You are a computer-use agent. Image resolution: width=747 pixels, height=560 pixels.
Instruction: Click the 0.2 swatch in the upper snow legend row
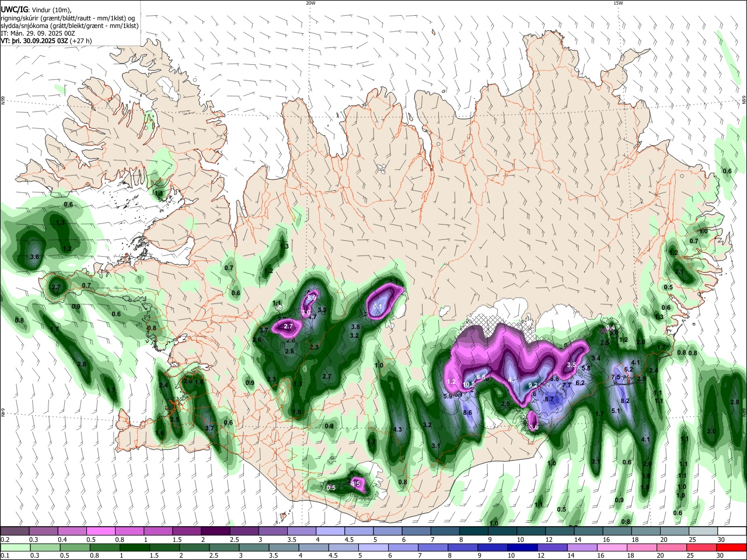click(x=15, y=531)
